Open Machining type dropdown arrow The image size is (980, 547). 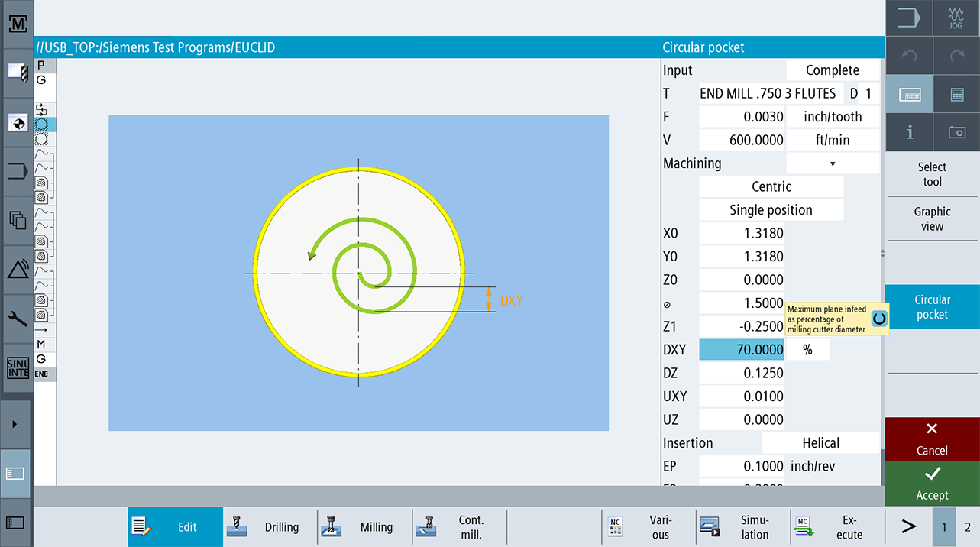(x=833, y=163)
